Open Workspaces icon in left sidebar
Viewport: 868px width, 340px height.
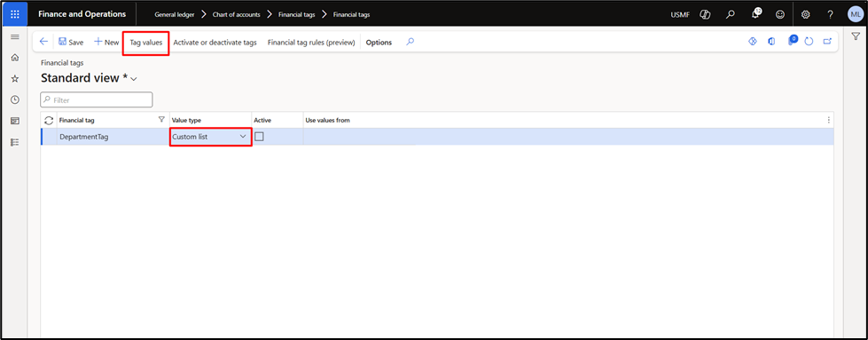[15, 121]
